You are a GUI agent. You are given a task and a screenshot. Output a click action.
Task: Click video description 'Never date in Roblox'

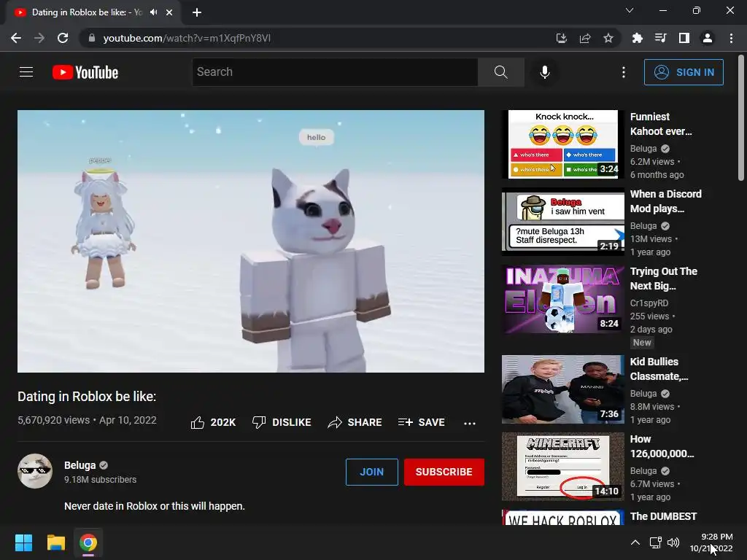click(x=155, y=506)
